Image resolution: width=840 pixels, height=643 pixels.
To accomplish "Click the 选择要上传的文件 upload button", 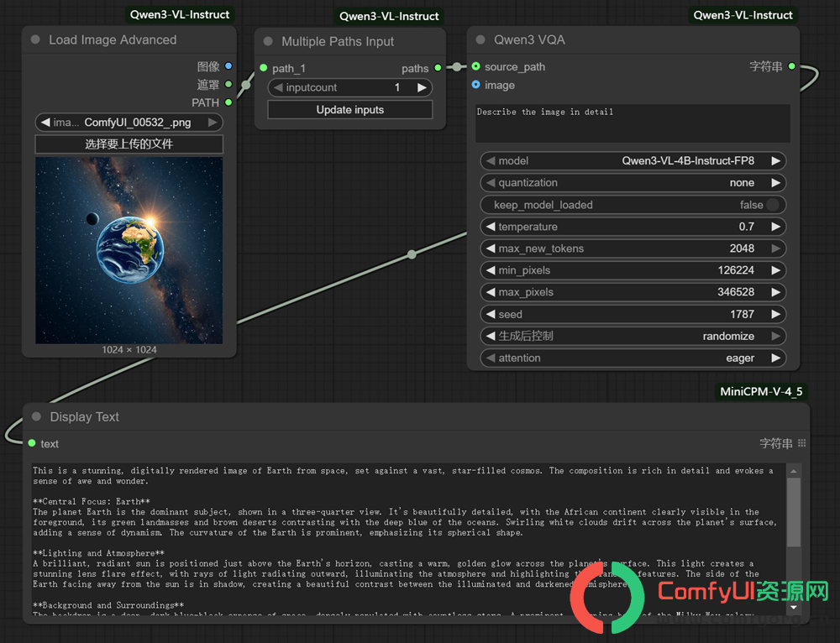I will (x=129, y=144).
